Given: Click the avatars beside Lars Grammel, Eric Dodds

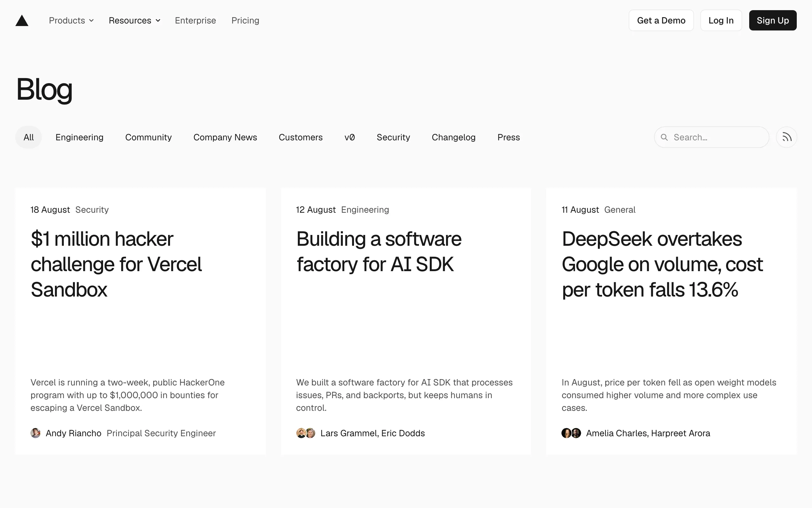Looking at the screenshot, I should (x=306, y=433).
